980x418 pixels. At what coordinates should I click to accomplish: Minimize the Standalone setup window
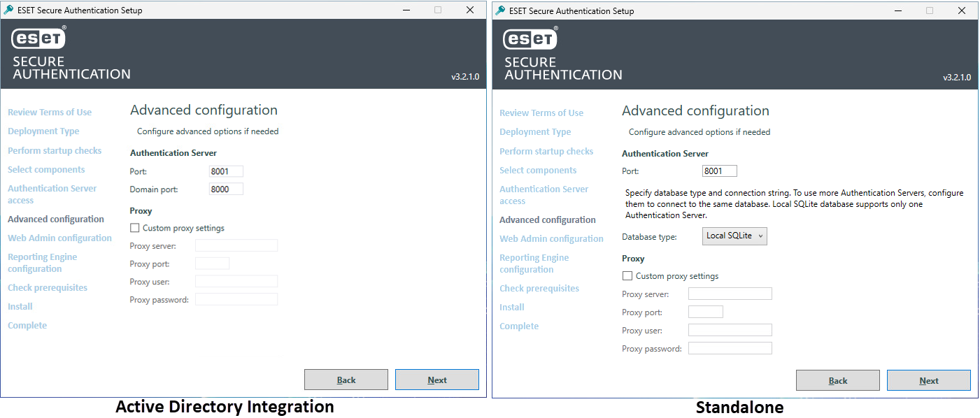(897, 10)
